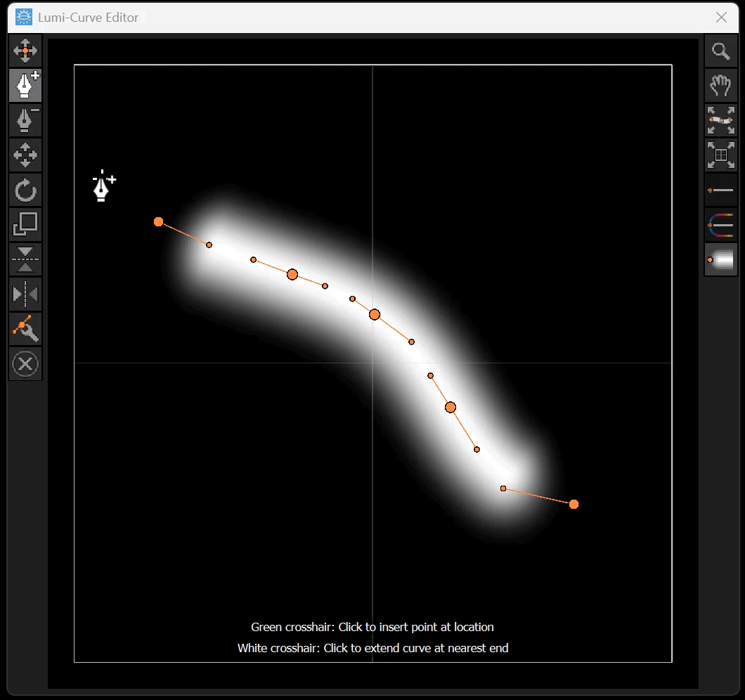Mirror the curve horizontally
This screenshot has height=700, width=745.
click(x=25, y=294)
